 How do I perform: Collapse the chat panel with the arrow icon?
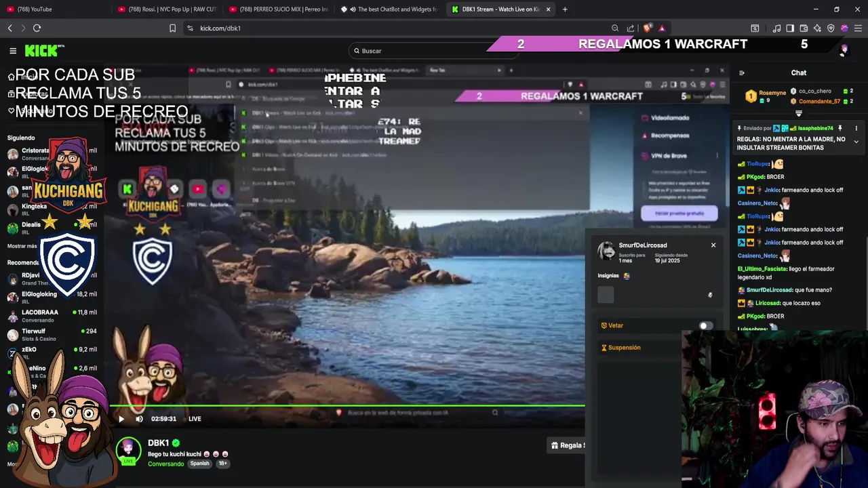[741, 73]
